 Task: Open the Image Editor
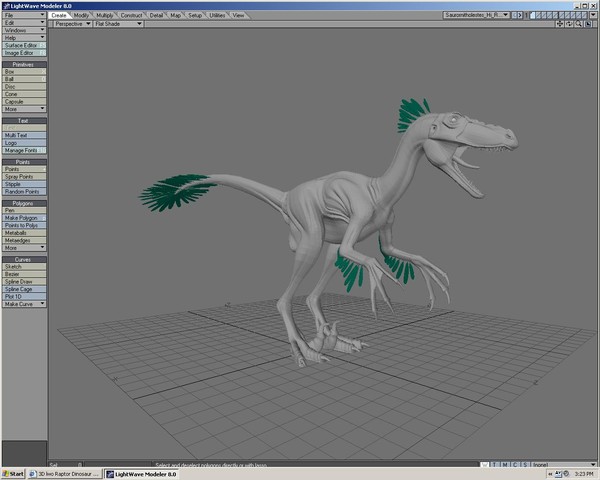click(x=24, y=53)
